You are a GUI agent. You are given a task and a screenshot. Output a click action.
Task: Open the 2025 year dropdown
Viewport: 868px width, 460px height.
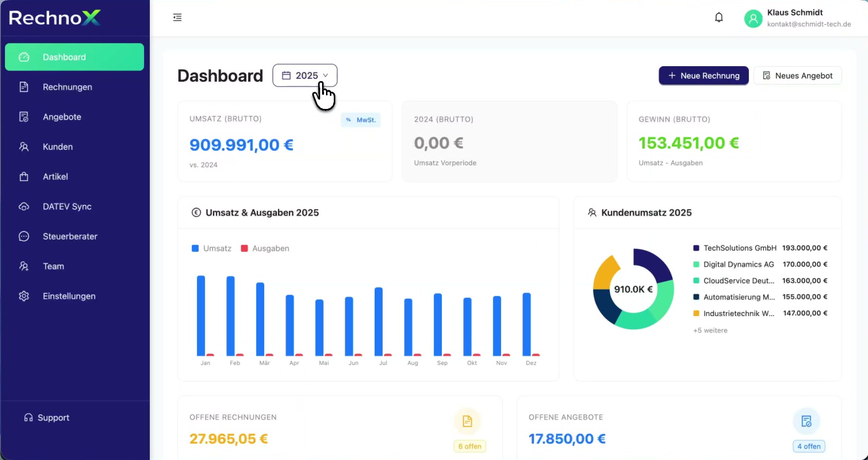pyautogui.click(x=305, y=75)
